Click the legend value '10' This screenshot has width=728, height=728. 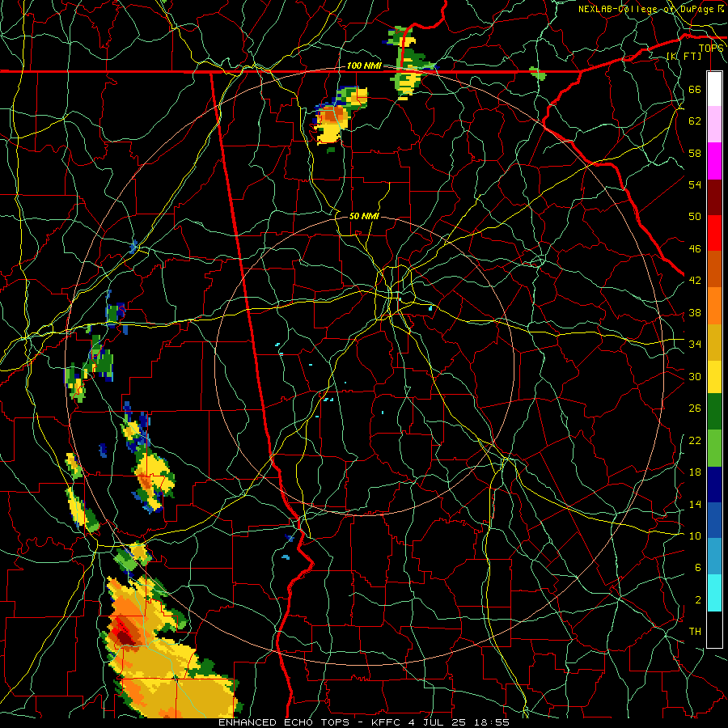click(x=695, y=535)
